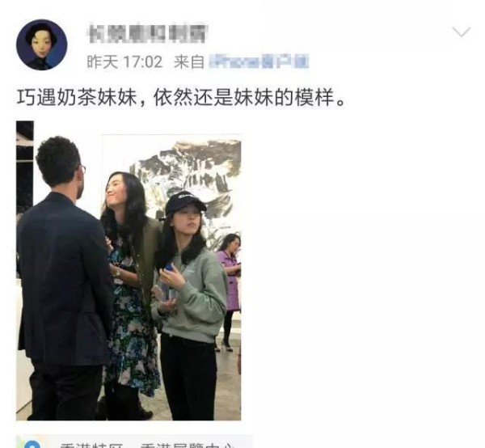This screenshot has height=448, width=485.
Task: Open the 香港展览中心 location tag
Action: (186, 445)
